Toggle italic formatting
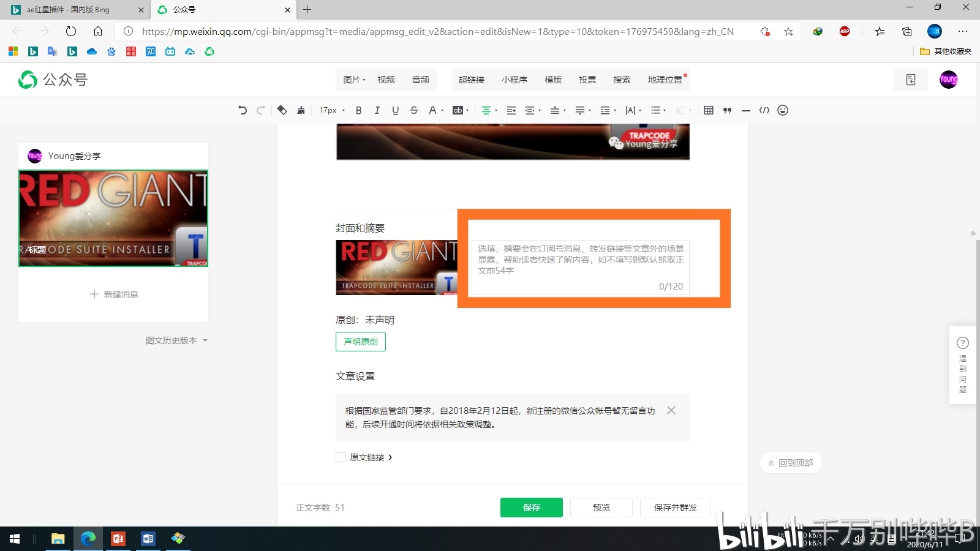 click(x=377, y=110)
